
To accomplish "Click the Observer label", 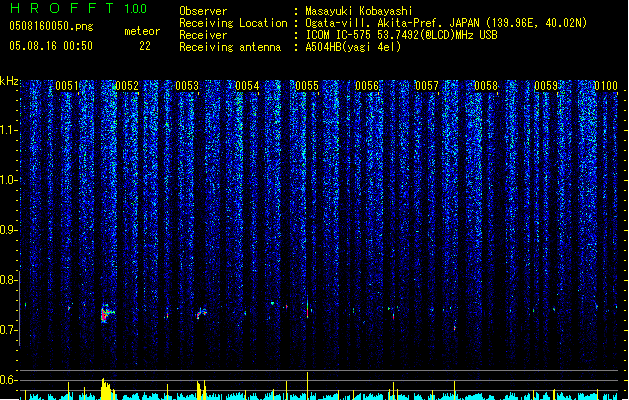I will pos(203,11).
